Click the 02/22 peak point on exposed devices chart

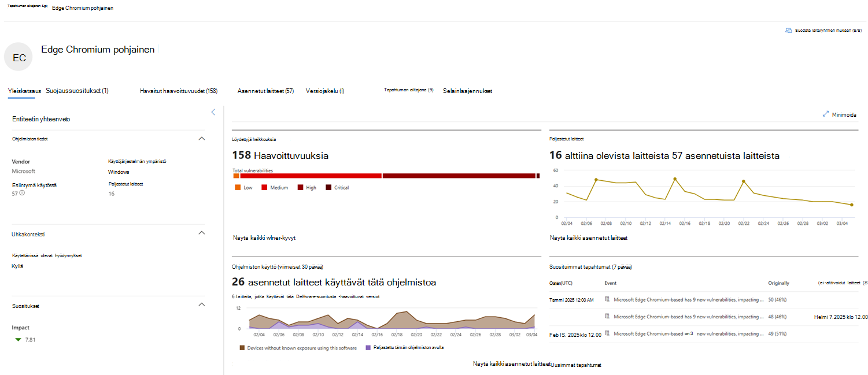pos(744,181)
